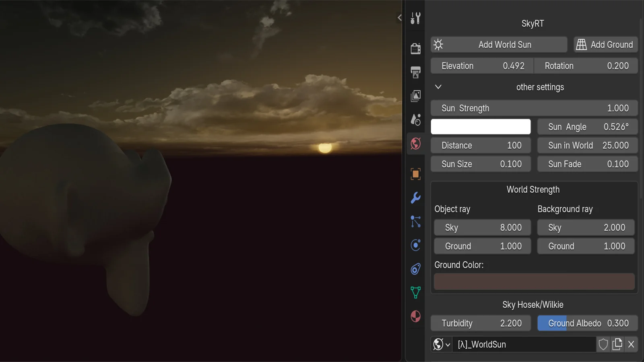Open the Material properties tab
This screenshot has height=362, width=644.
click(415, 317)
